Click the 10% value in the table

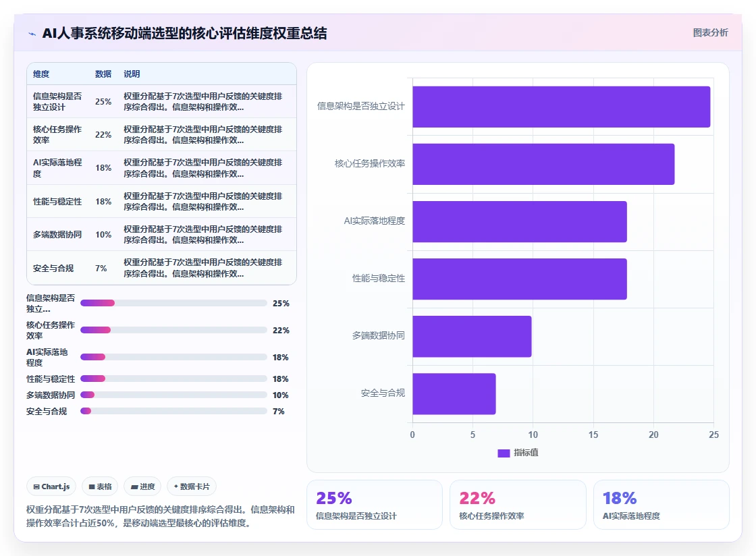point(103,235)
